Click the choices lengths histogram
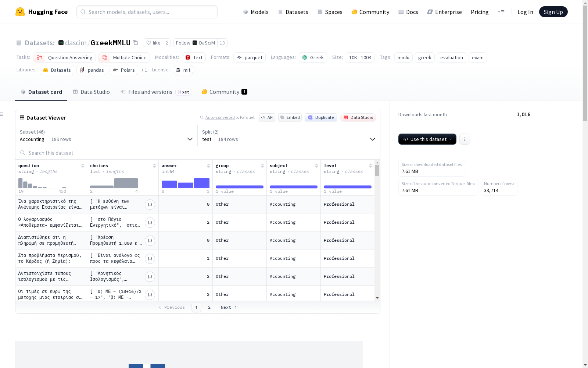 (x=114, y=183)
